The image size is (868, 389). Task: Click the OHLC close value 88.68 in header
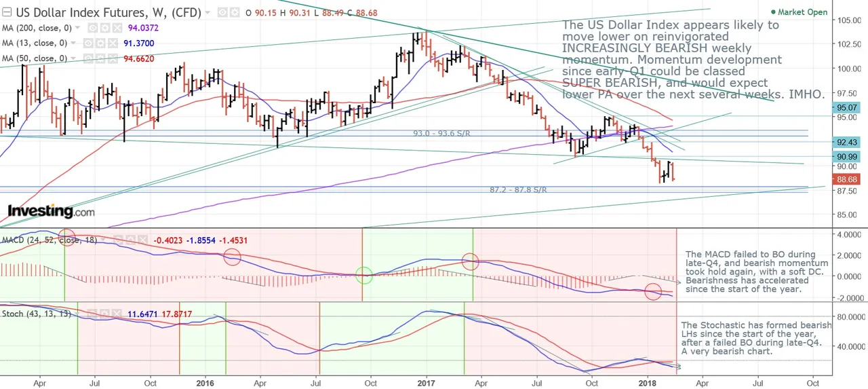click(366, 13)
